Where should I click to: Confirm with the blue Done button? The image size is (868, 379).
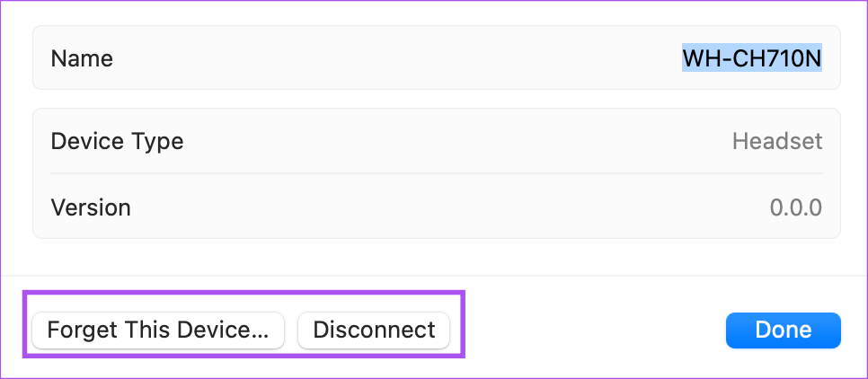click(784, 331)
